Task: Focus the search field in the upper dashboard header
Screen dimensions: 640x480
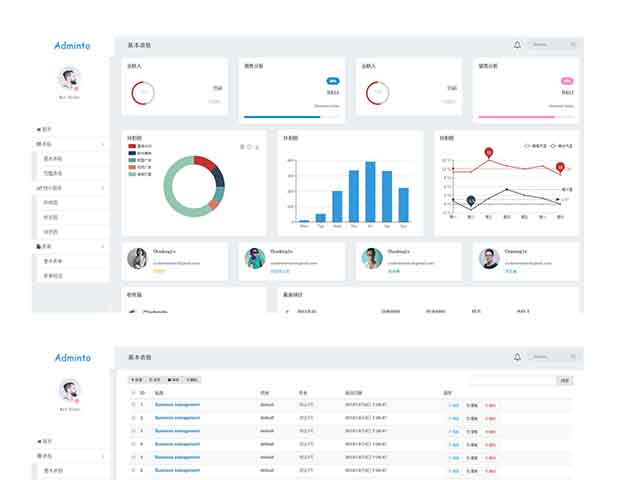Action: click(553, 44)
